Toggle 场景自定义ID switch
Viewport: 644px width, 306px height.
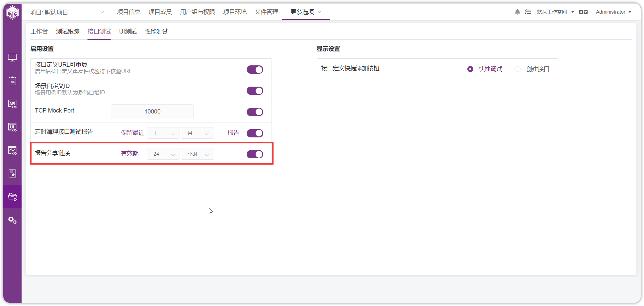pos(255,91)
